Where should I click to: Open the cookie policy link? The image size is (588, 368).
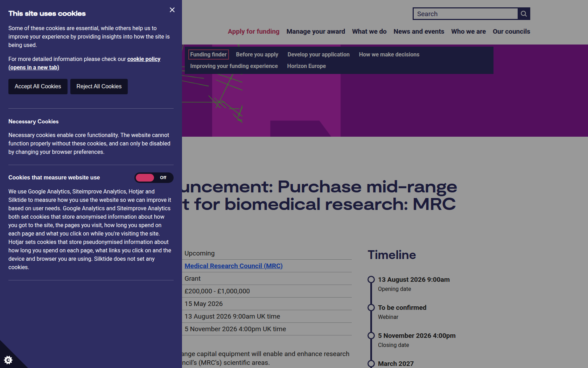(x=84, y=63)
